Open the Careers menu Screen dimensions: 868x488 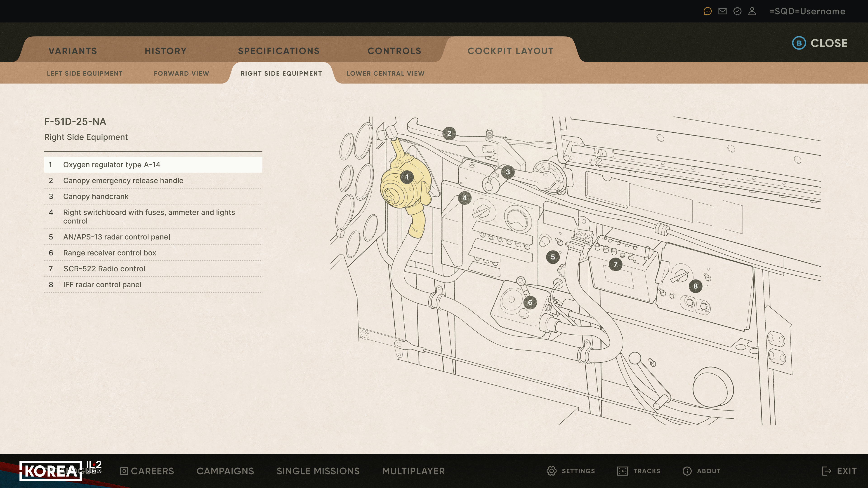[x=147, y=471]
